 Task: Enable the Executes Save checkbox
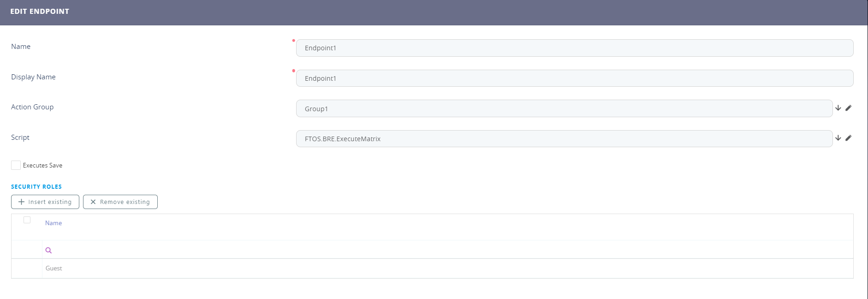(16, 165)
